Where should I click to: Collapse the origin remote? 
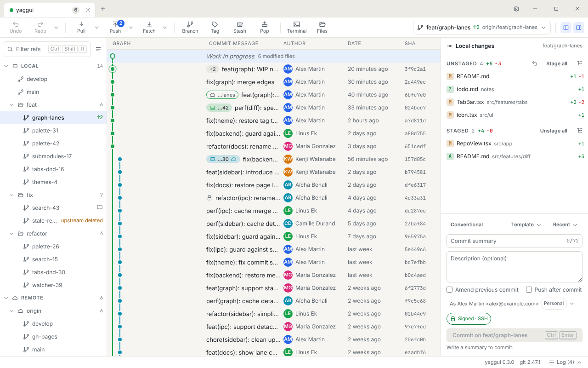[x=11, y=311]
